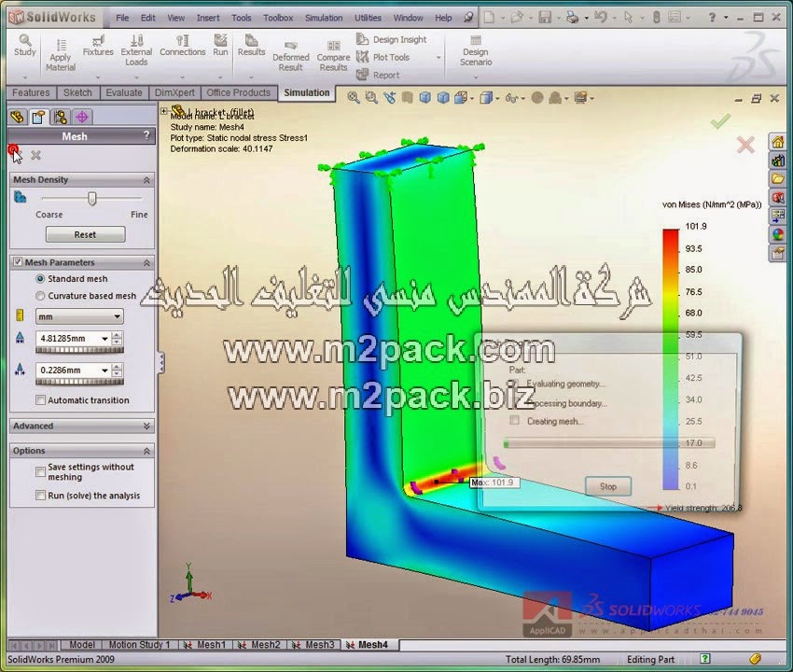
Task: Increment the 4.81285mm size spinner
Action: coord(117,335)
